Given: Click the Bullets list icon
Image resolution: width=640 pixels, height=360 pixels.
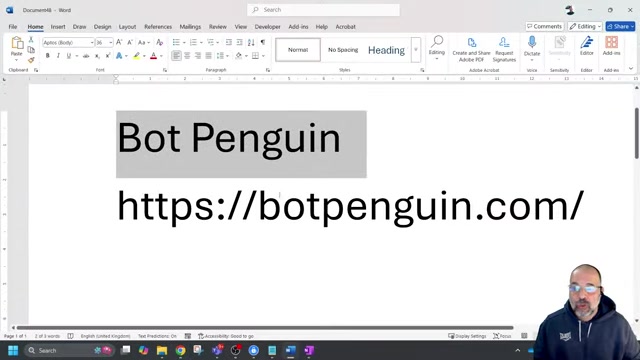Looking at the screenshot, I should tap(176, 42).
